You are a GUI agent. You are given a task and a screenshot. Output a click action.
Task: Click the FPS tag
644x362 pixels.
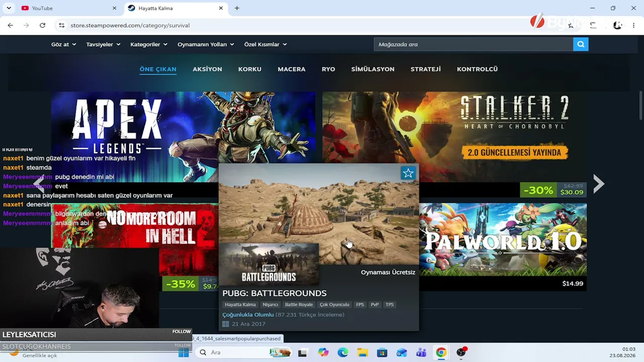click(360, 305)
